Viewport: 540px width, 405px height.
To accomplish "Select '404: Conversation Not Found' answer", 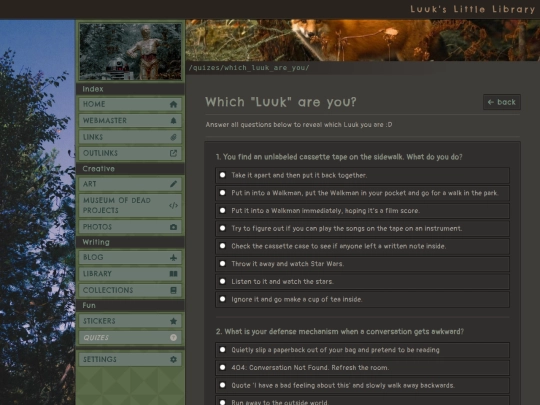I will [x=362, y=368].
